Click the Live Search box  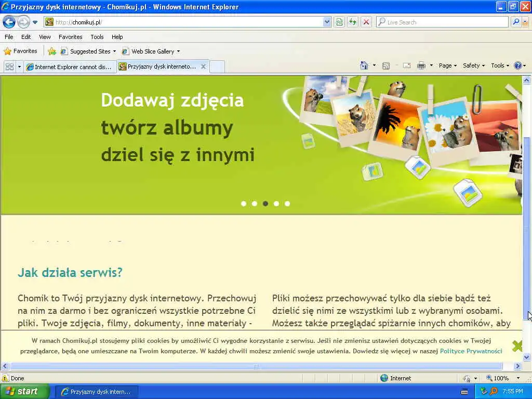(442, 22)
